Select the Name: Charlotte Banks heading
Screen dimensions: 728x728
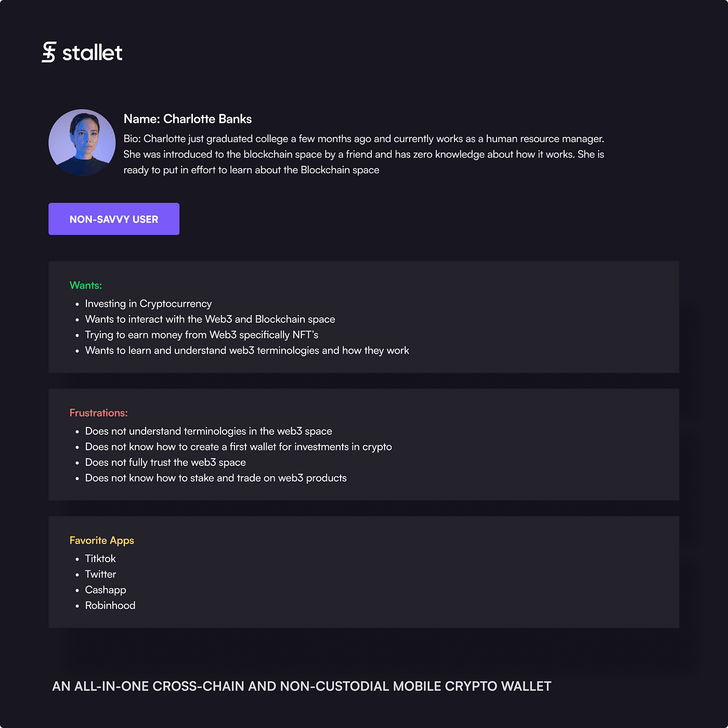tap(188, 119)
